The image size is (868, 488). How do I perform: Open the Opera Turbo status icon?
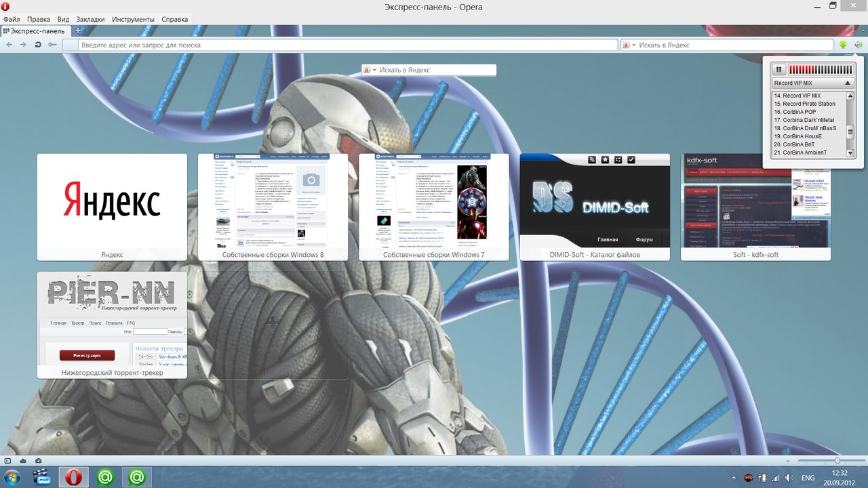[38, 461]
